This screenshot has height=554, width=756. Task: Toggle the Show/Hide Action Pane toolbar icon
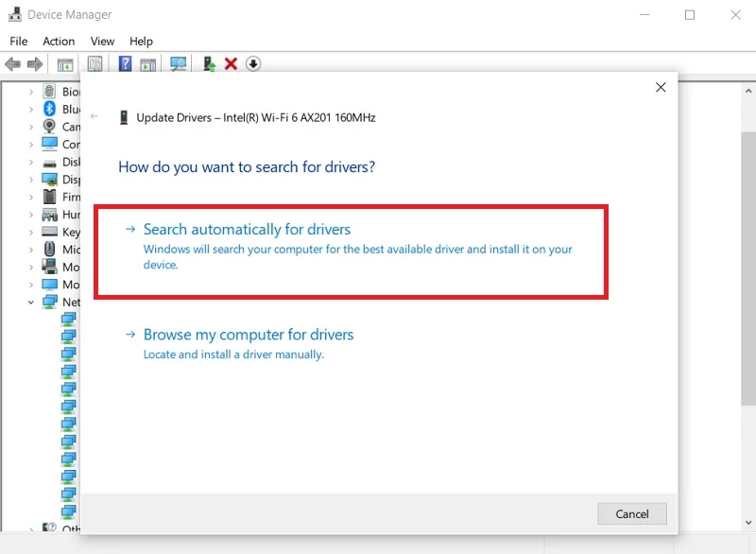tap(148, 64)
